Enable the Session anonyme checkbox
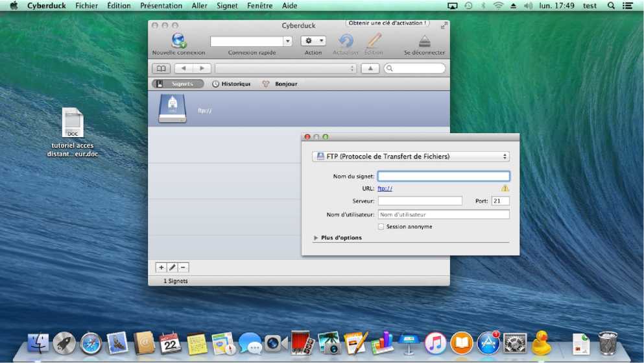This screenshot has width=644, height=363. click(381, 227)
